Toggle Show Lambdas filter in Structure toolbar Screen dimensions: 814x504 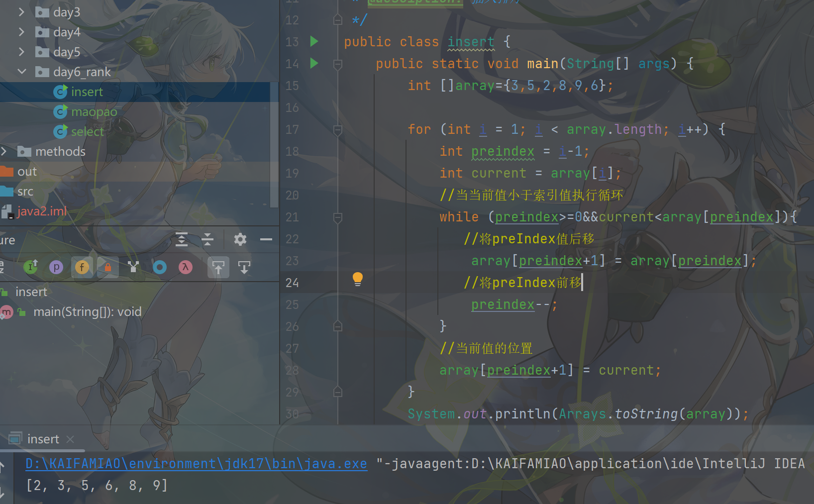point(186,267)
